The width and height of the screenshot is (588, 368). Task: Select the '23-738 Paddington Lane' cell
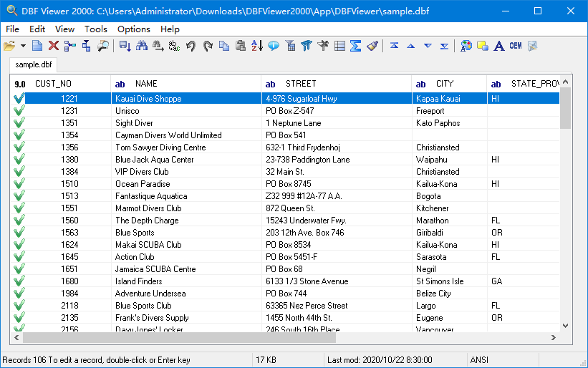click(337, 159)
